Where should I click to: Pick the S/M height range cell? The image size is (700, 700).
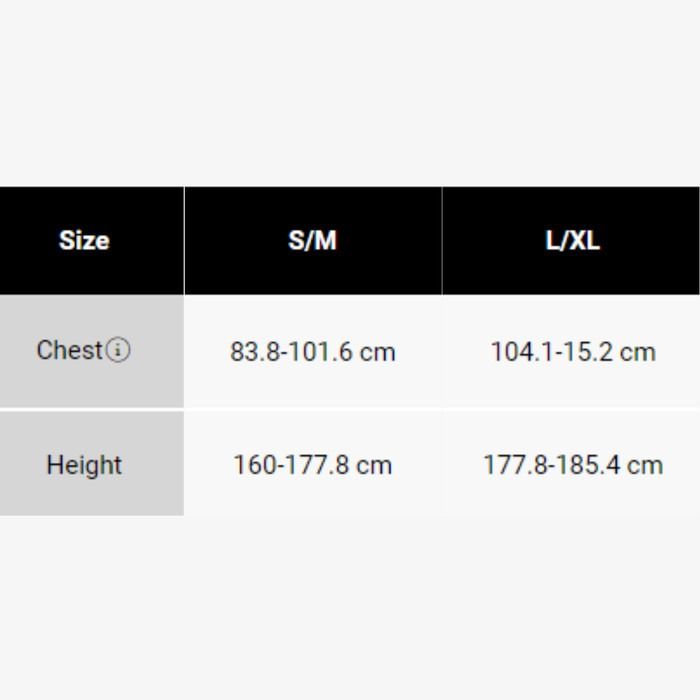pyautogui.click(x=313, y=465)
